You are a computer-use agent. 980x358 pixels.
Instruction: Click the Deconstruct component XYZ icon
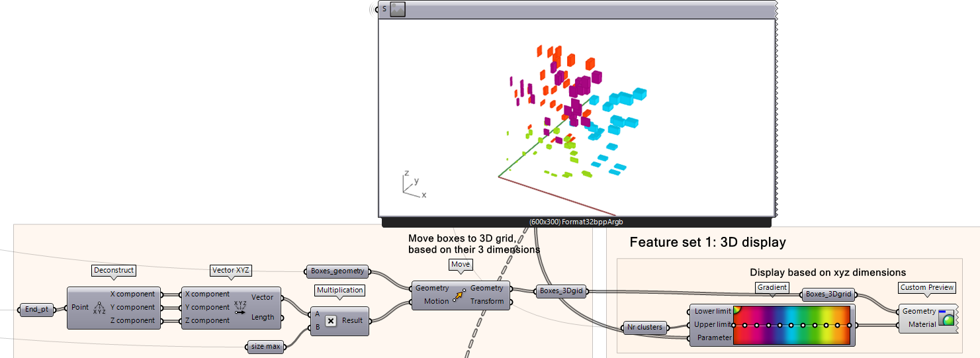(x=99, y=308)
